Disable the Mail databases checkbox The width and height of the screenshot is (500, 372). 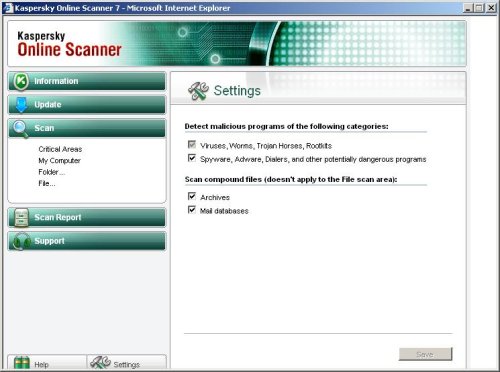pyautogui.click(x=192, y=210)
